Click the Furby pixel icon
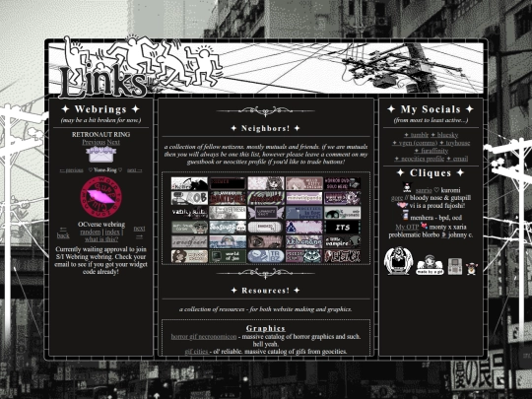The image size is (532, 399). (471, 268)
